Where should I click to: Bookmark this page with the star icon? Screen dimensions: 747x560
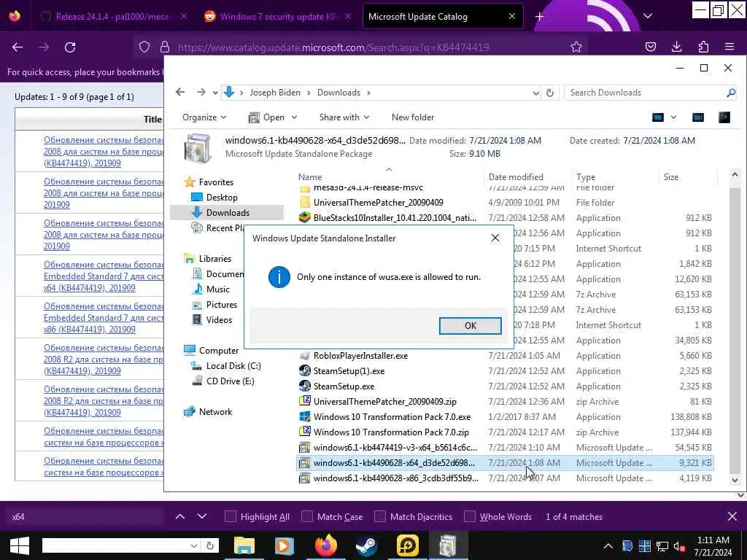point(576,47)
